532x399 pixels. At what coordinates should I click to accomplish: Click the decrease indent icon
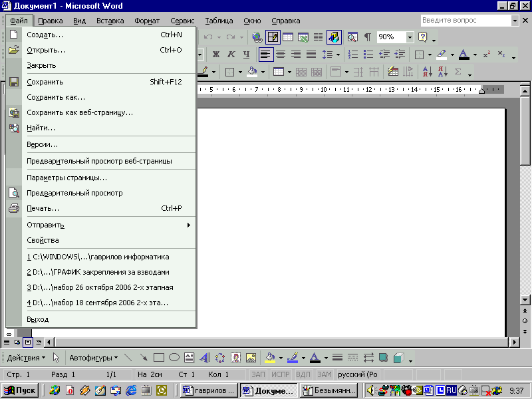pyautogui.click(x=384, y=55)
